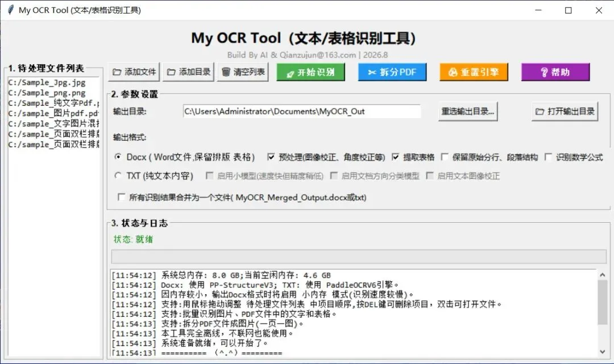Screen dimensions: 614x364
Task: Toggle 启用文本图像校正 checkbox
Action: click(x=430, y=175)
